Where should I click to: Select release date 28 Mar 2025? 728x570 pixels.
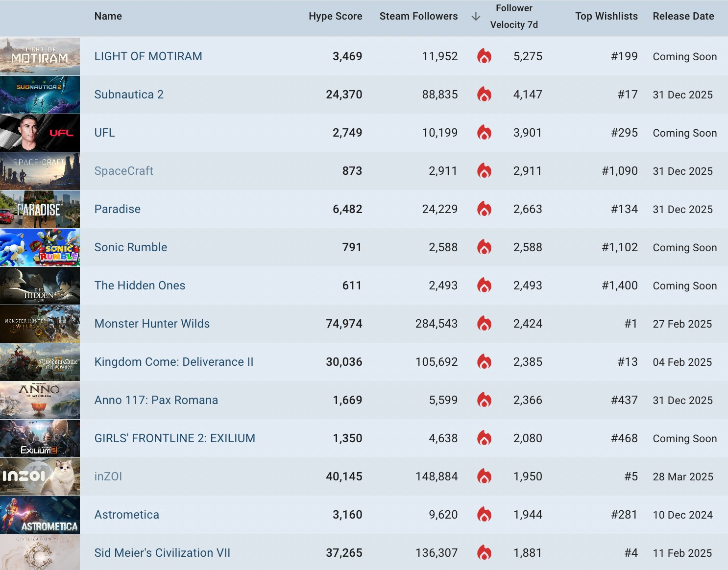[683, 476]
